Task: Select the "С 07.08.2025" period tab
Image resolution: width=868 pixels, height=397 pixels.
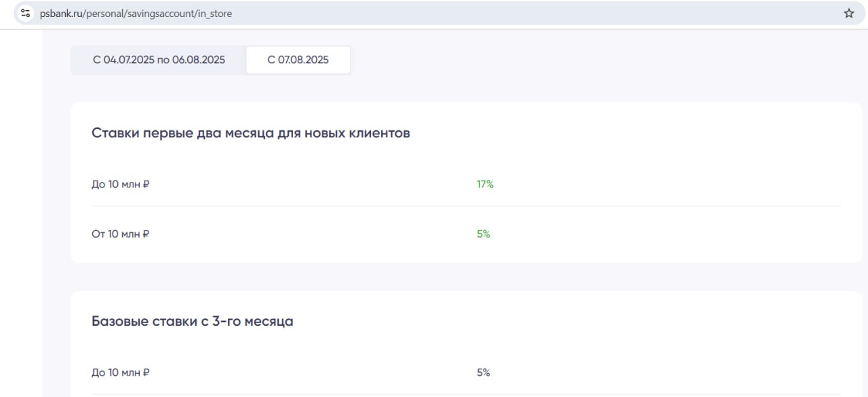Action: pos(298,60)
